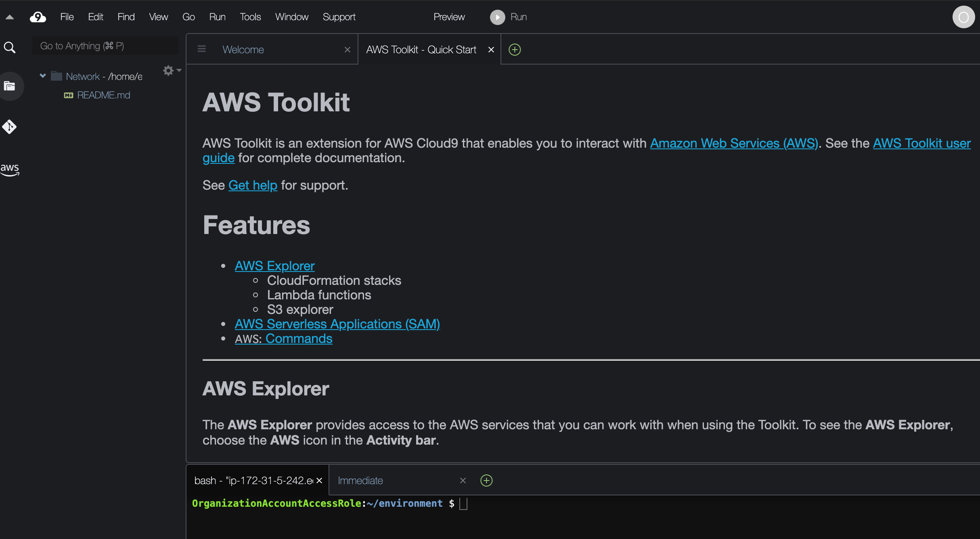Close the bash terminal tab
Screen dimensions: 980x539
319,481
